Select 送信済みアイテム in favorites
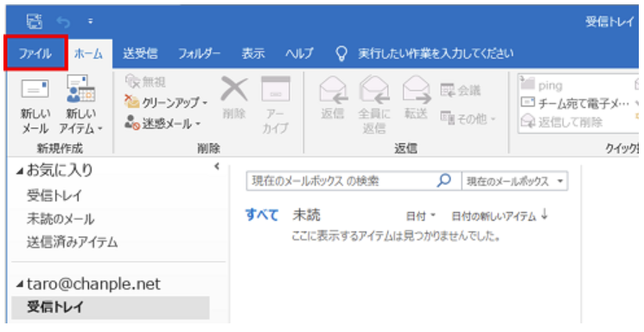The image size is (644, 332). pyautogui.click(x=73, y=242)
